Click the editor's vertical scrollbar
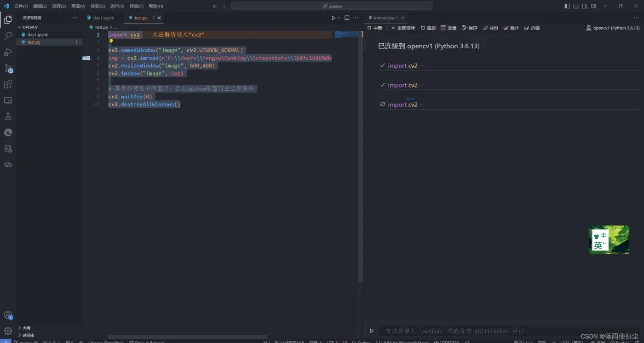The height and width of the screenshot is (343, 644). click(x=361, y=157)
